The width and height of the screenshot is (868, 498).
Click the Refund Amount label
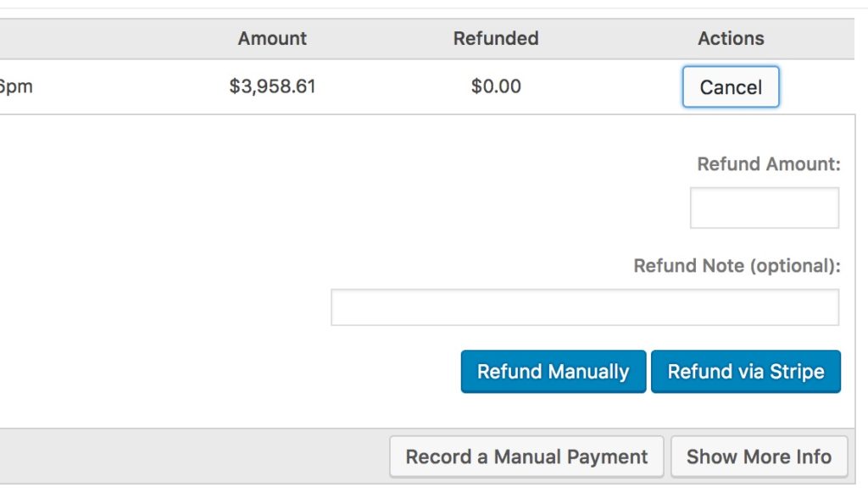click(768, 164)
